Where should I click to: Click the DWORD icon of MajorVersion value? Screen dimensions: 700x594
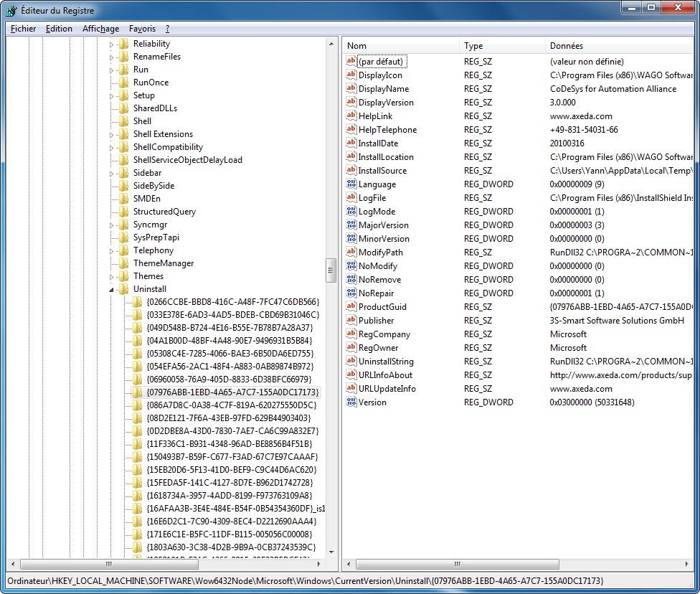351,225
